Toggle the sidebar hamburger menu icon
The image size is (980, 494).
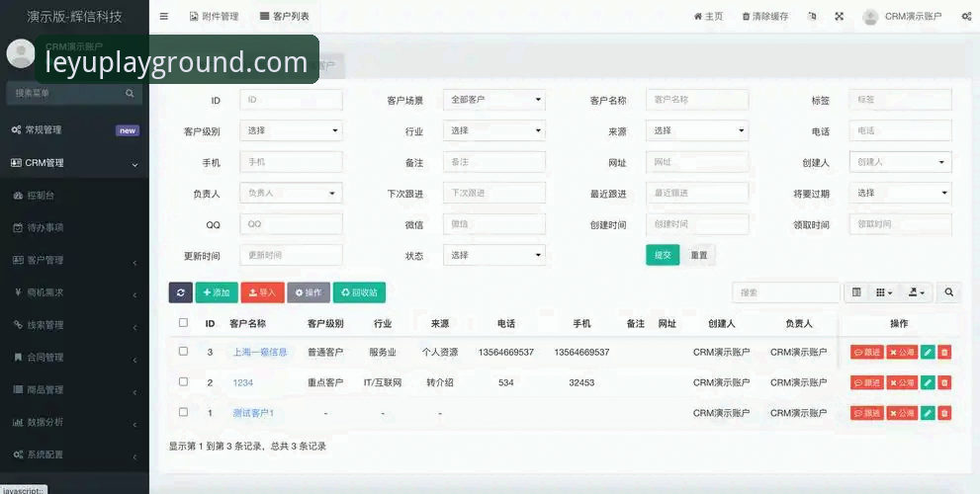[x=164, y=16]
